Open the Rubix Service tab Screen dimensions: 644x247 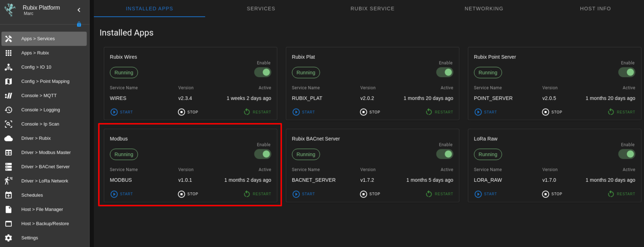point(372,9)
